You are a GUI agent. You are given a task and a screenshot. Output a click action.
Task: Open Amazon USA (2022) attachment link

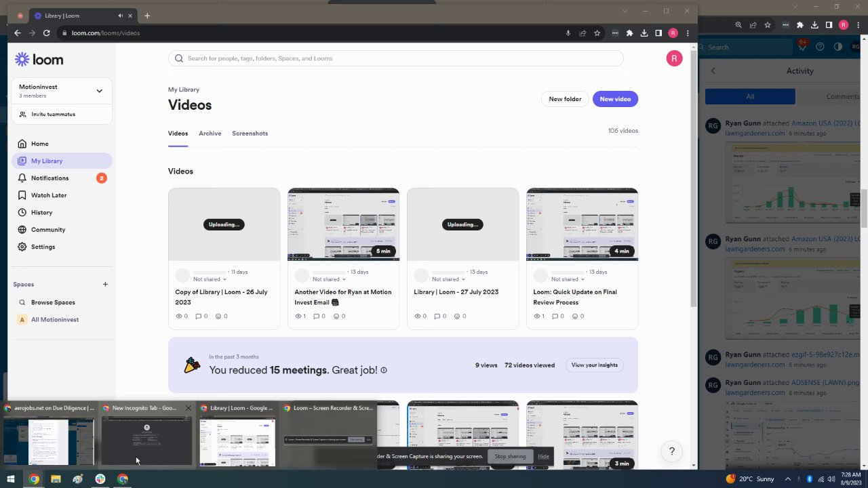826,125
